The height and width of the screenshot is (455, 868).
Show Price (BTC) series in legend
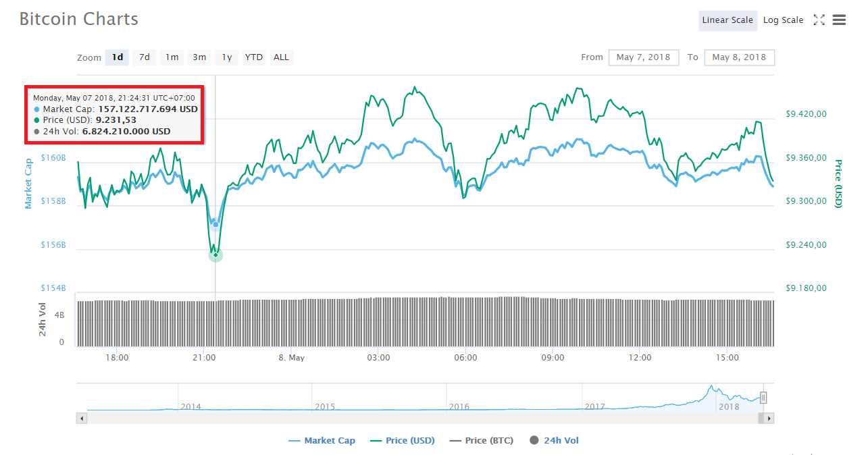click(481, 441)
